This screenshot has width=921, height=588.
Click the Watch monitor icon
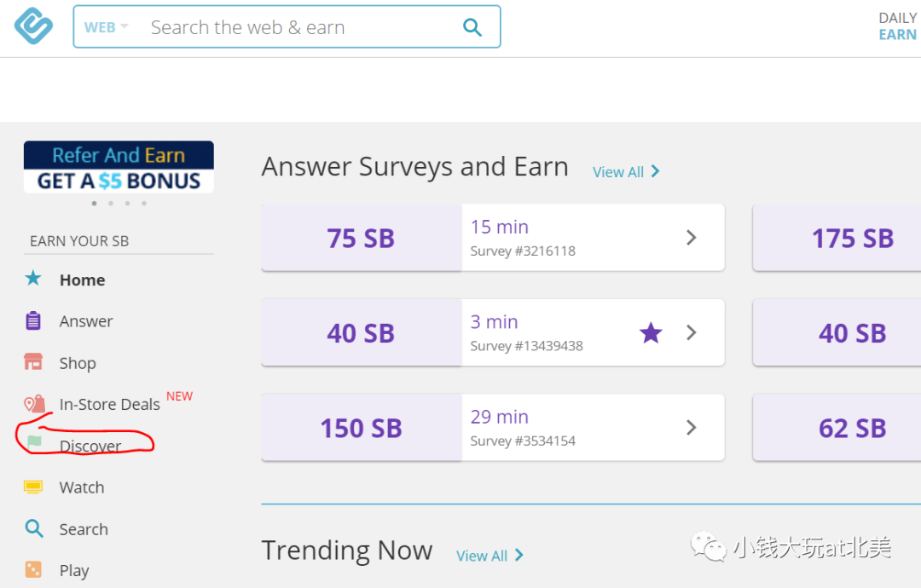point(33,487)
